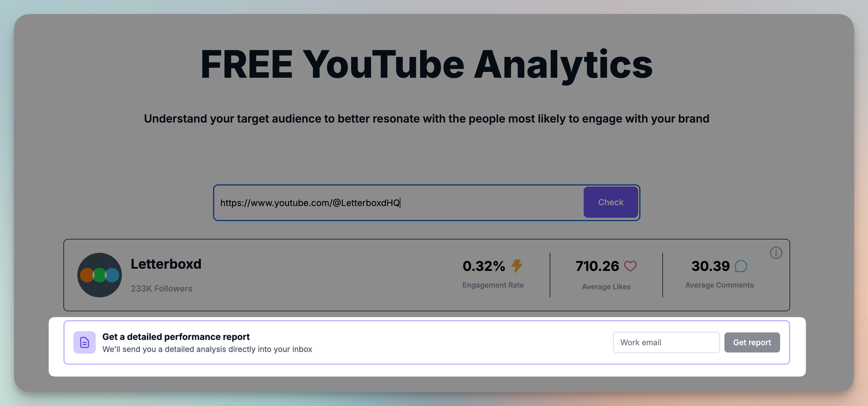Click the purple document report icon
The image size is (868, 406).
(85, 343)
